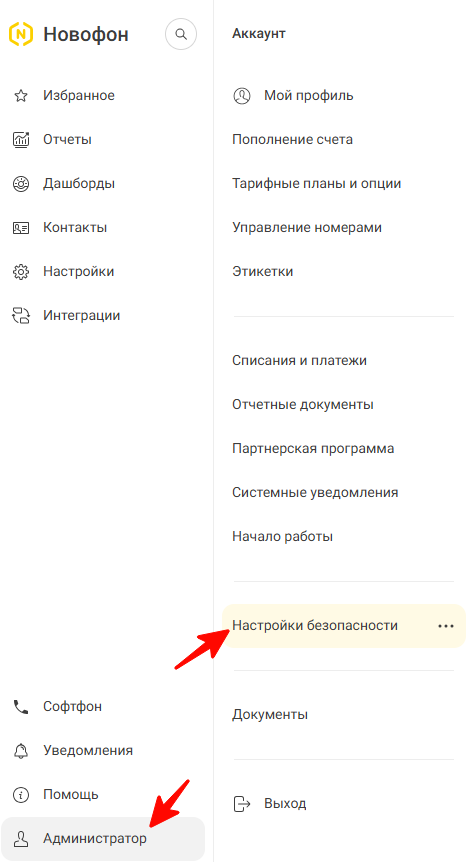This screenshot has width=466, height=862.
Task: Click the Избранное star icon
Action: click(21, 96)
